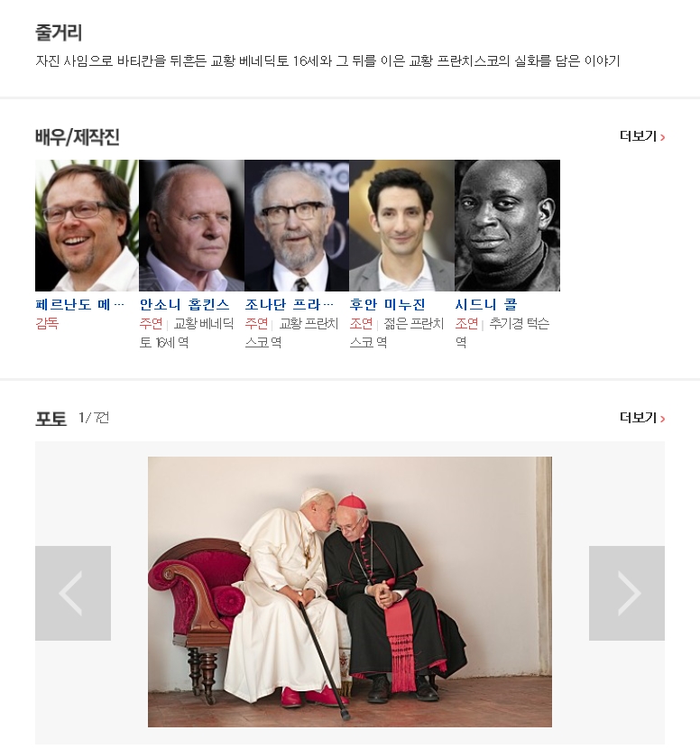The image size is (700, 749).
Task: Expand the photo section with 더보기
Action: [642, 418]
